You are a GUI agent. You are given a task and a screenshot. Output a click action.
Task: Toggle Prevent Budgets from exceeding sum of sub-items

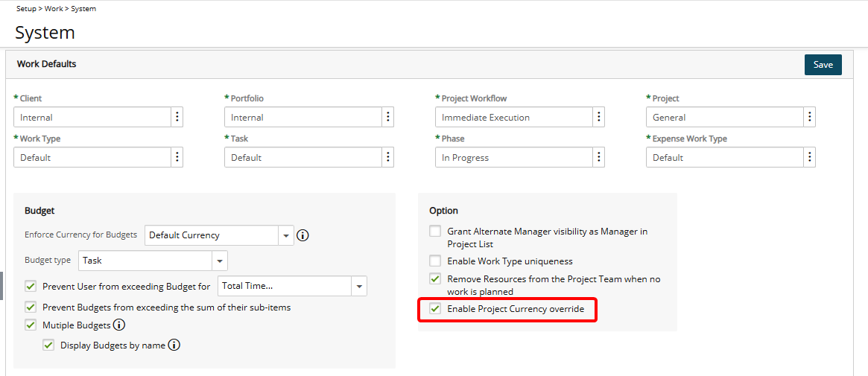point(31,306)
